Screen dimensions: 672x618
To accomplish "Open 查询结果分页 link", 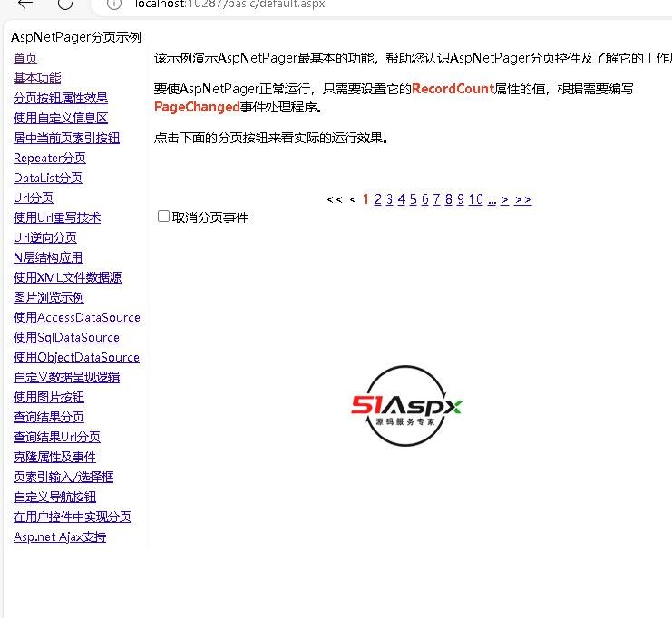I will (x=49, y=417).
